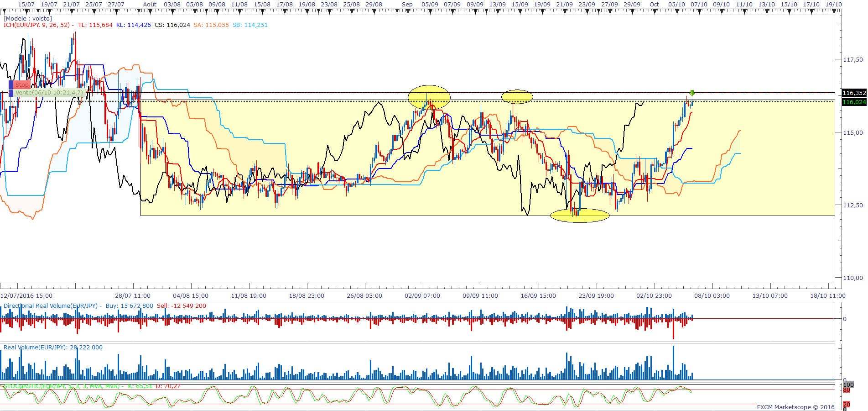
Task: Click the blue handle beside the Stop label
Action: point(11,85)
